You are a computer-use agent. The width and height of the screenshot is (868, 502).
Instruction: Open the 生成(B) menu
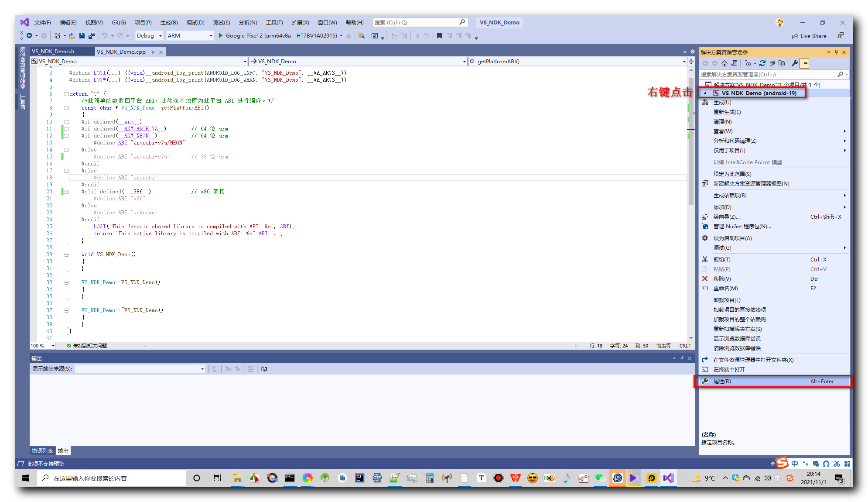(x=169, y=23)
